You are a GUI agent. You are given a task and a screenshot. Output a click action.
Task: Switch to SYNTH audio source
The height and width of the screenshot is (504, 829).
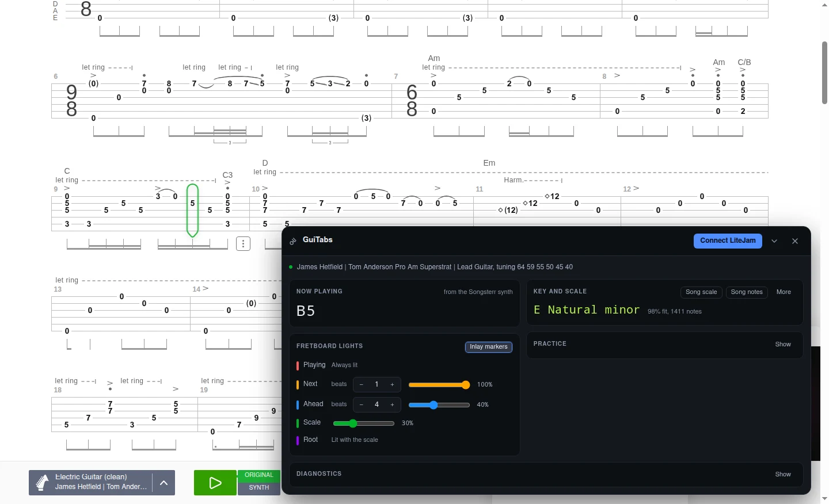coord(258,488)
